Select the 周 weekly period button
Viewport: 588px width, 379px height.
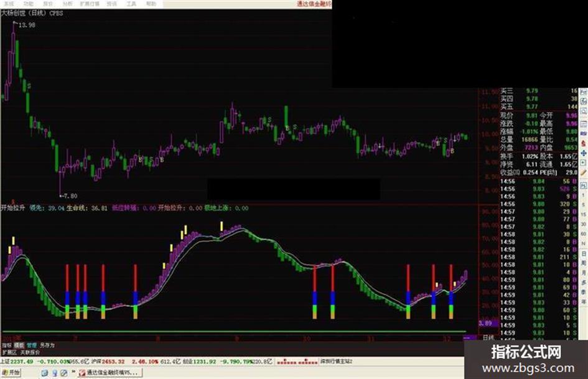[x=584, y=263]
